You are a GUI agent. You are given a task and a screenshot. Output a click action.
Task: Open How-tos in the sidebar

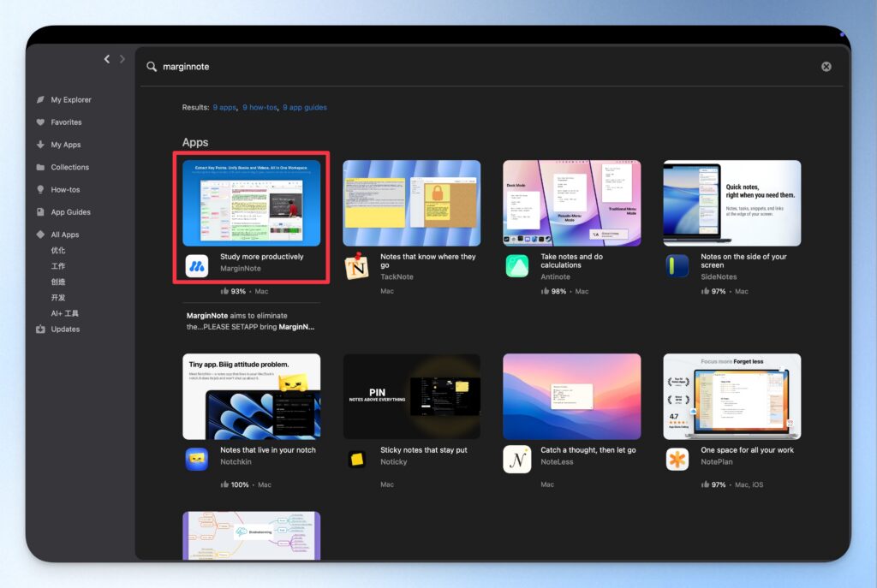(x=65, y=189)
